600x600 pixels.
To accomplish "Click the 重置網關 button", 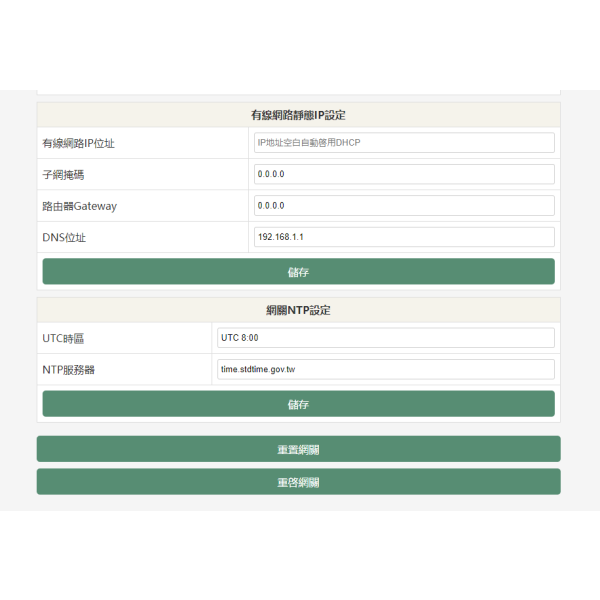I will 298,449.
